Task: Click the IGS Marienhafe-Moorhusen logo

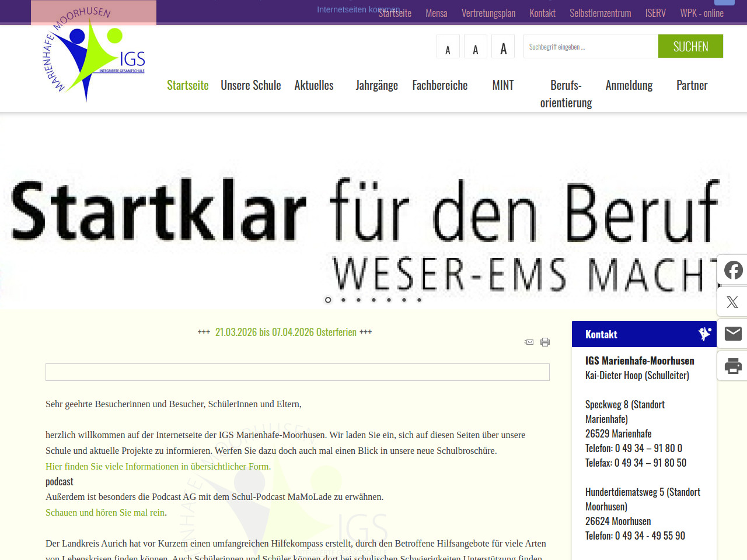Action: pyautogui.click(x=95, y=55)
